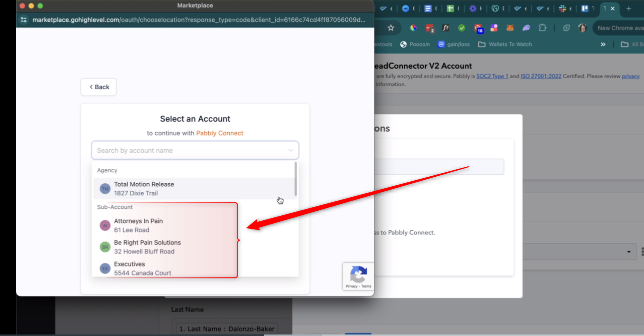Switch to the blue circle icon browser tab
Image resolution: width=644 pixels, height=336 pixels.
(408, 8)
